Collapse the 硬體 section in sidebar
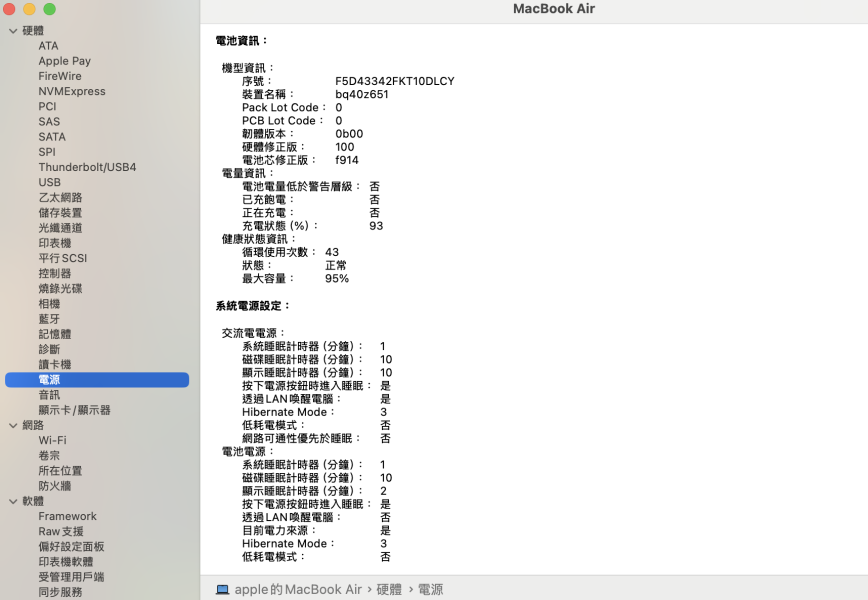 [13, 31]
